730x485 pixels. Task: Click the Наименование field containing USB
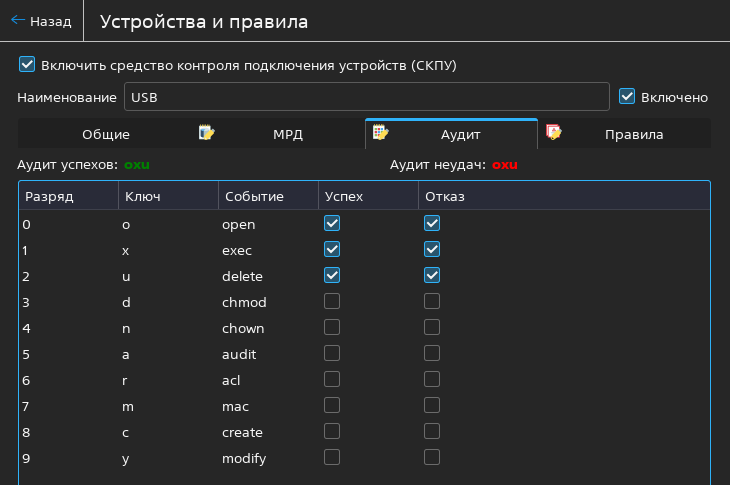[366, 97]
